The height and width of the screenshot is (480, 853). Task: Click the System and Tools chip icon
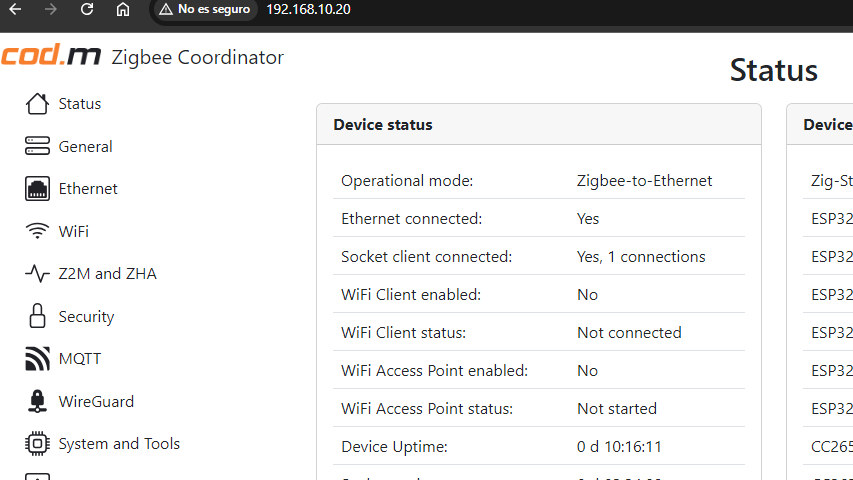pyautogui.click(x=37, y=444)
